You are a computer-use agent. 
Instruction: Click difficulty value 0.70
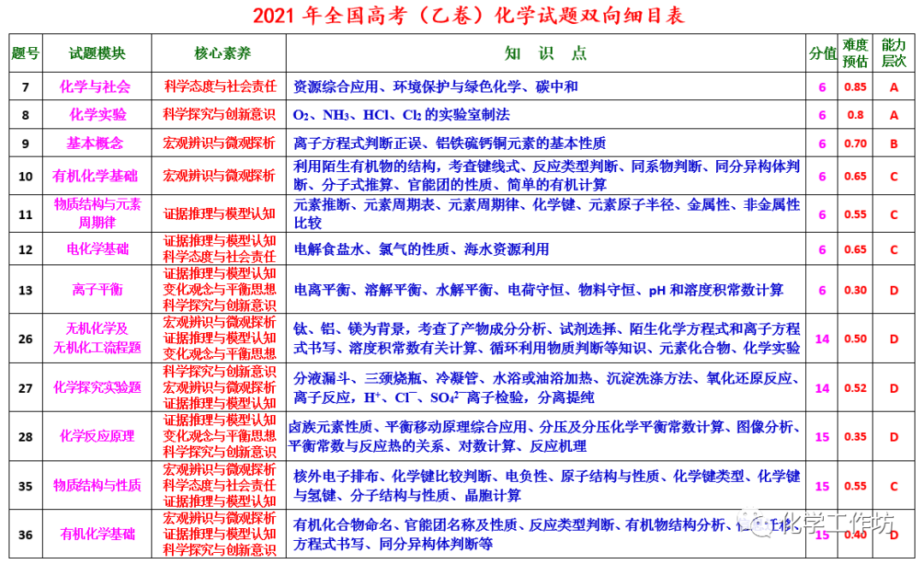pos(855,143)
